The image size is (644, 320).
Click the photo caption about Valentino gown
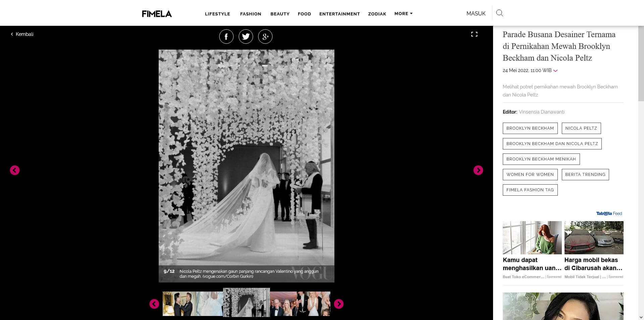click(249, 274)
